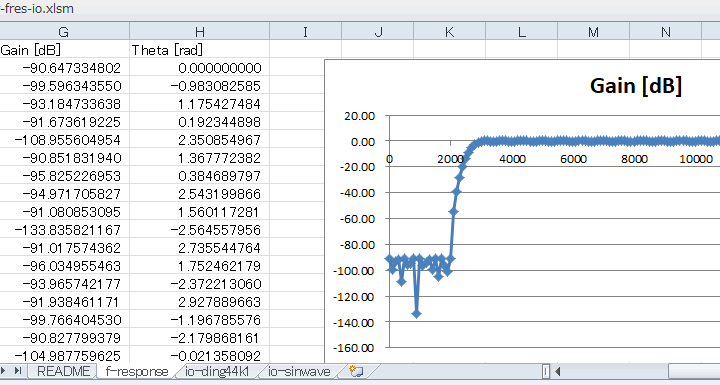Viewport: 720px width, 385px height.
Task: Select column K header
Action: tap(450, 32)
